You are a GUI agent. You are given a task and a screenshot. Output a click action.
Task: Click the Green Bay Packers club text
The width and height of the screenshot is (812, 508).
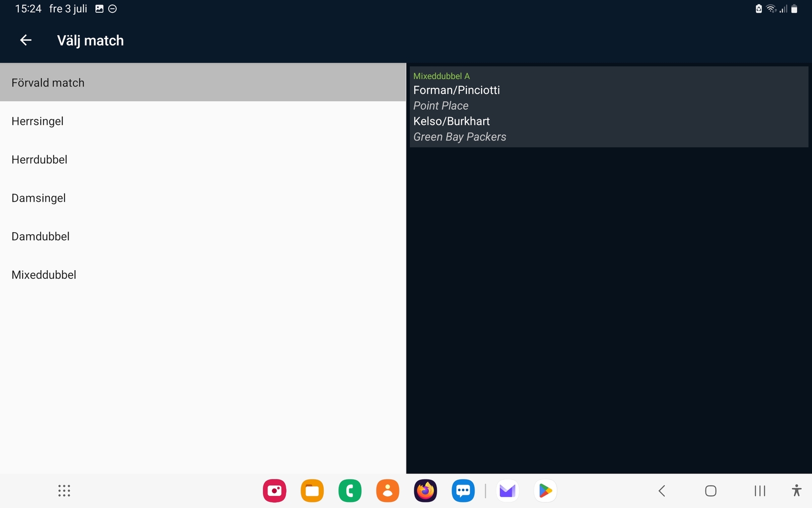click(459, 137)
